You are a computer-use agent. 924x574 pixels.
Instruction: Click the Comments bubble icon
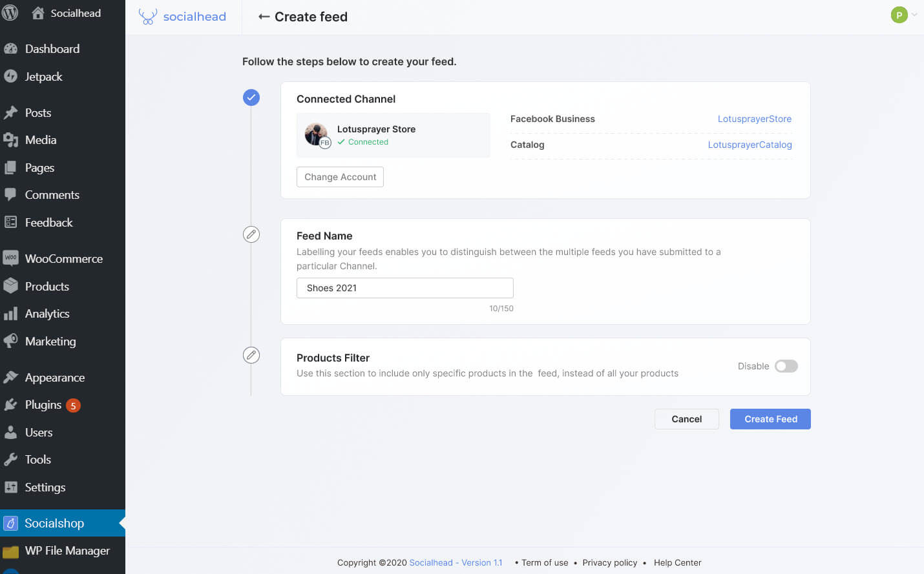tap(10, 194)
